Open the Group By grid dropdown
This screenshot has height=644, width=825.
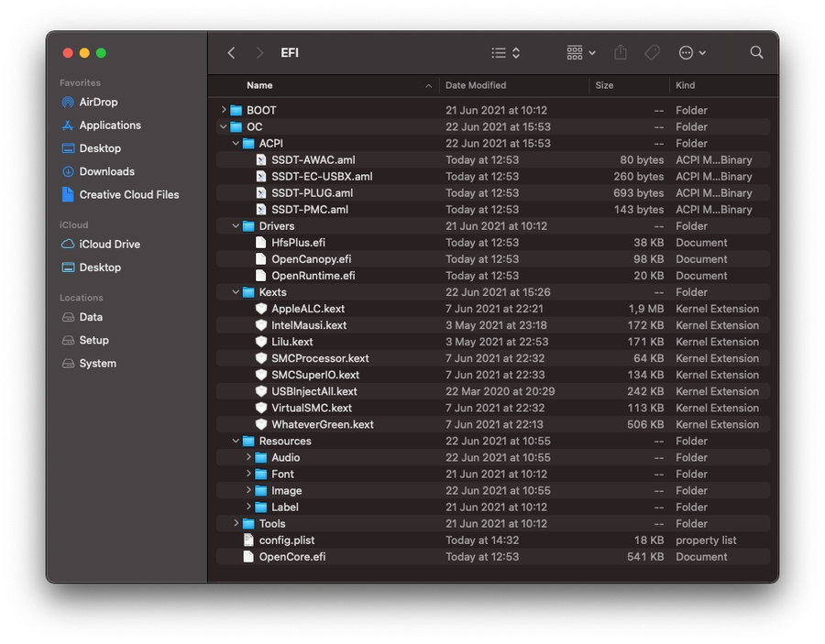(x=581, y=53)
